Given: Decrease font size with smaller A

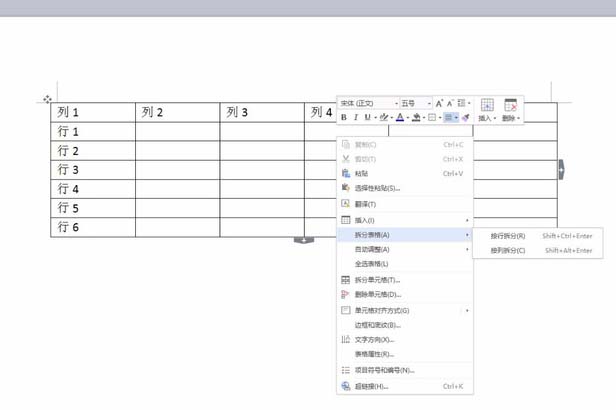Looking at the screenshot, I should [x=450, y=103].
